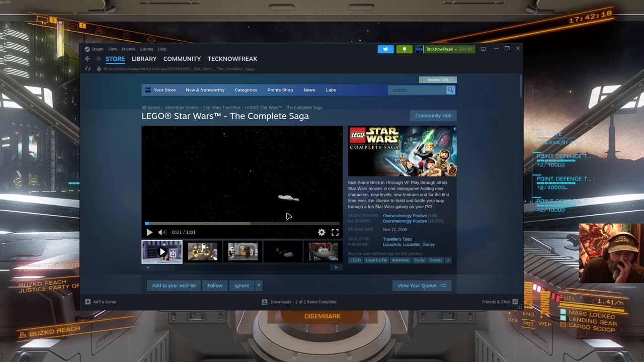Screen dimensions: 644x362
Task: Follow this game
Action: 215,286
